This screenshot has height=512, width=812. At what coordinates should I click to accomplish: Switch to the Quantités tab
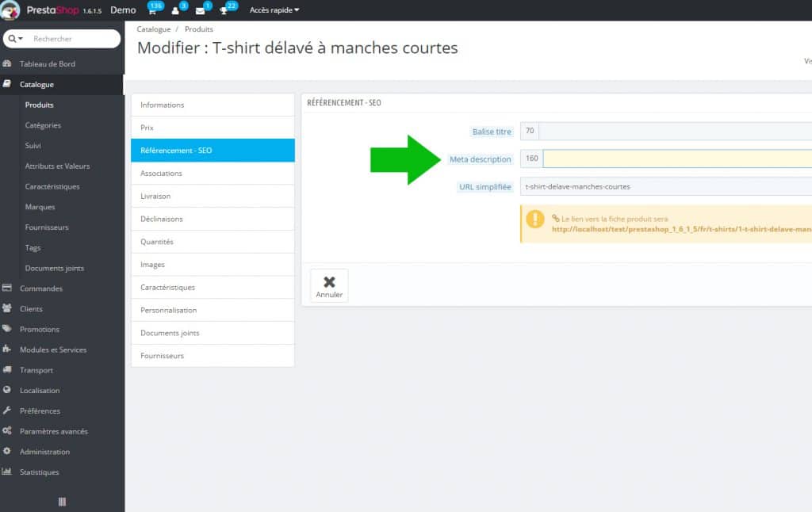click(213, 242)
